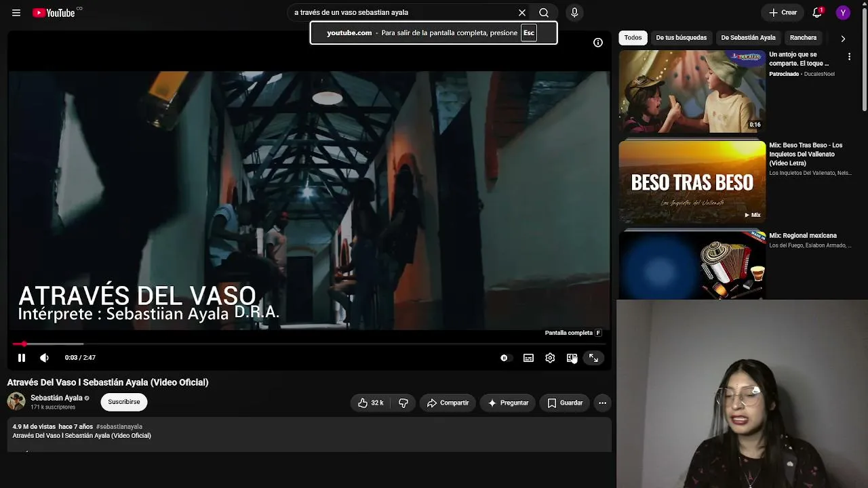Like the video with 32 k likes
The height and width of the screenshot is (488, 868).
tap(371, 403)
